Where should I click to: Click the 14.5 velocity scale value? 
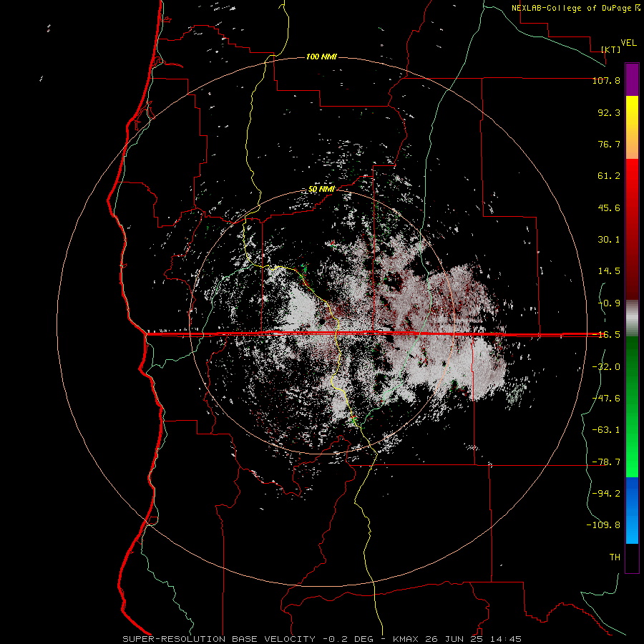(609, 271)
